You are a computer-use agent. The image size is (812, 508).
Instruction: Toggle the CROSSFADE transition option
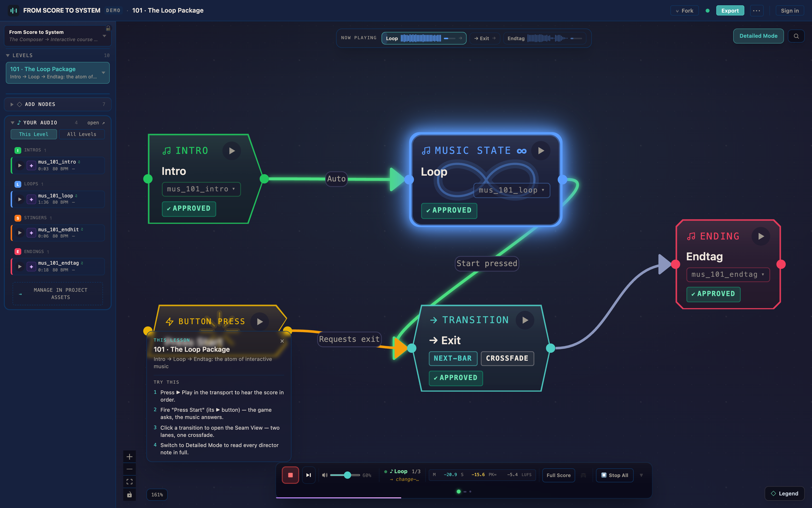[x=507, y=359]
